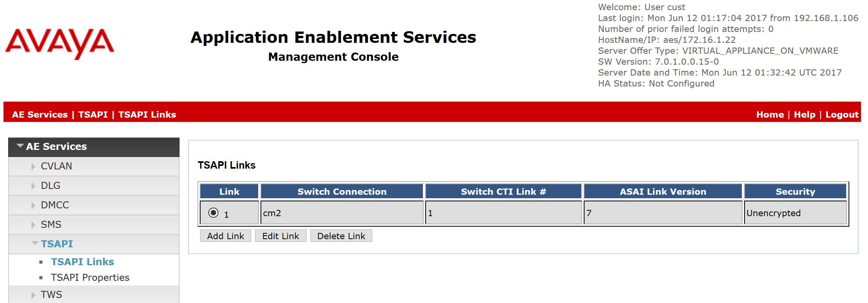868x303 pixels.
Task: Click the TSAPI Links page heading
Action: [227, 165]
